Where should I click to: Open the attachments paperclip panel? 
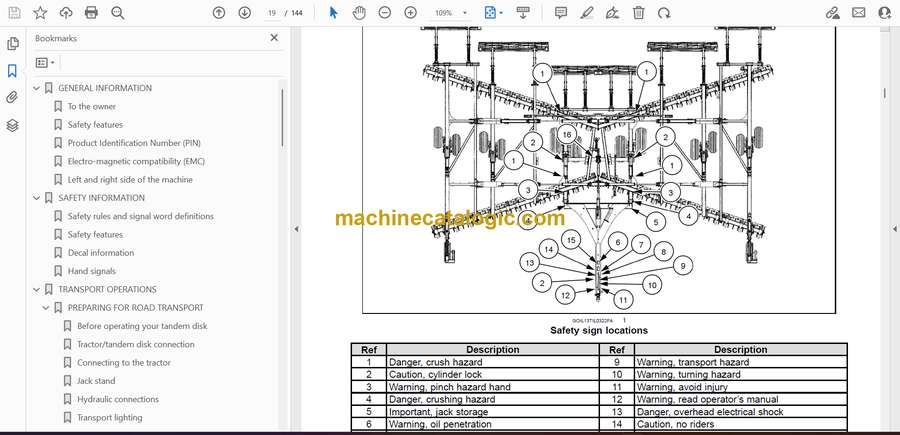(x=12, y=98)
